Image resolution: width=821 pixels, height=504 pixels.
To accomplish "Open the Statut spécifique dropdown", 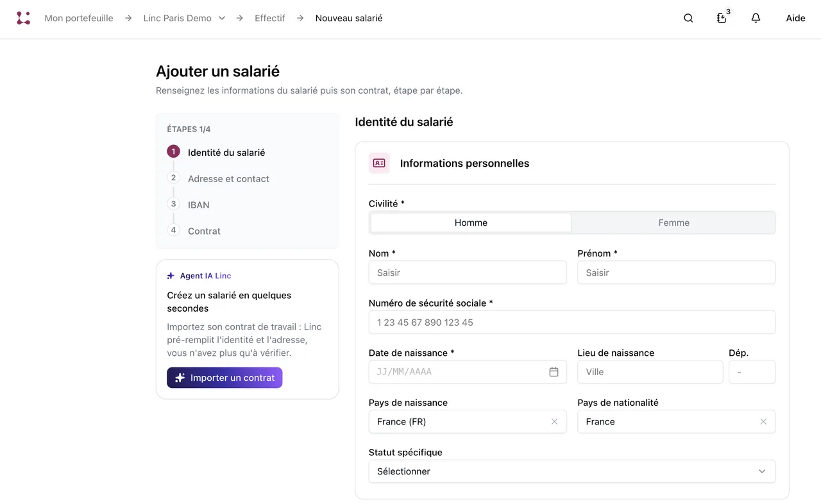I will [572, 471].
